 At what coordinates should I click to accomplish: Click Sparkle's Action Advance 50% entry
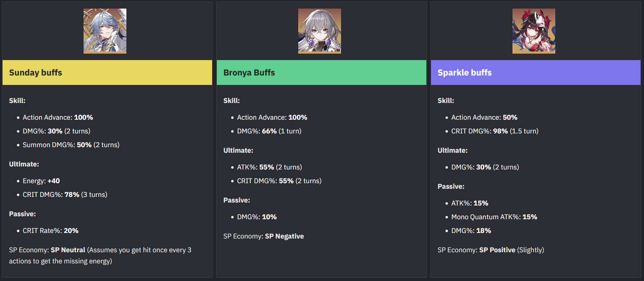(x=484, y=118)
